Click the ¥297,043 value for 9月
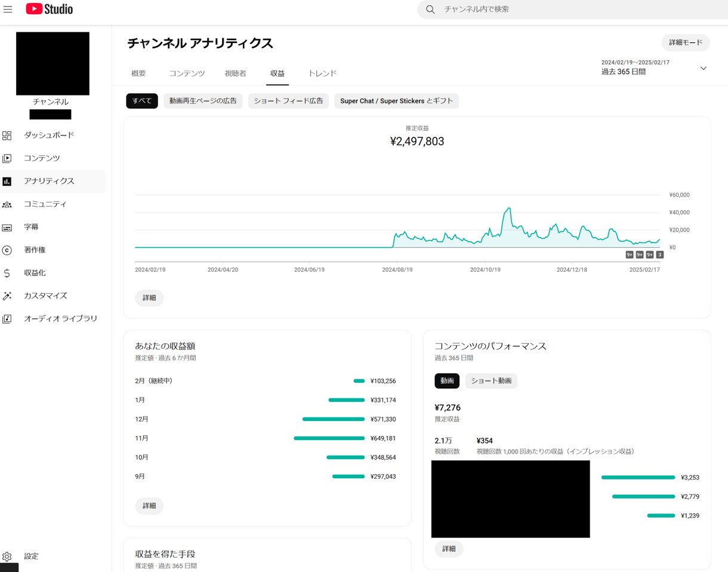This screenshot has width=728, height=572. (383, 476)
